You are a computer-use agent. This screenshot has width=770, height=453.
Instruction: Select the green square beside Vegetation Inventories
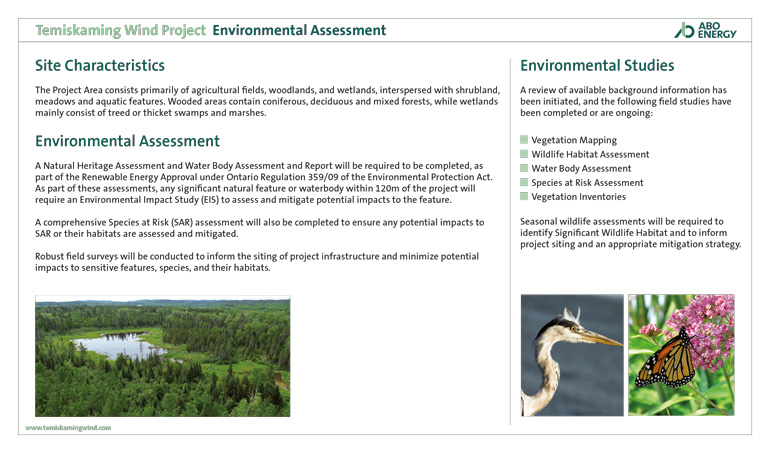tap(524, 197)
